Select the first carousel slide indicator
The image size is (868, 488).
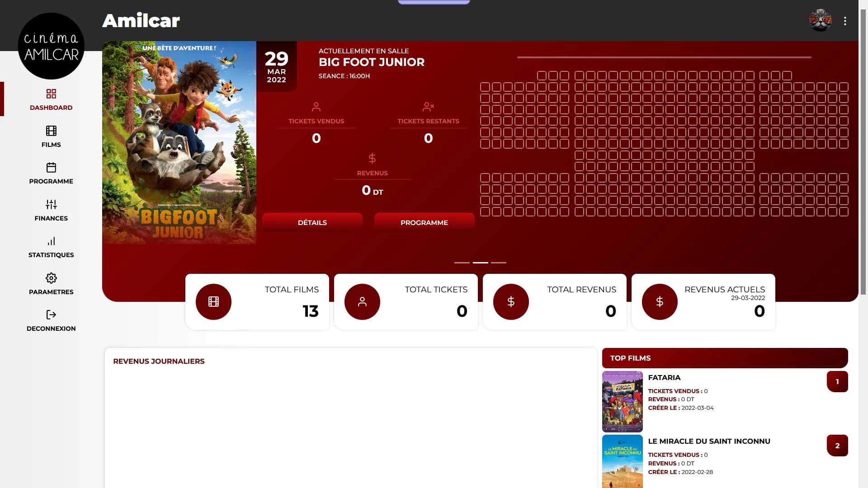(x=462, y=263)
